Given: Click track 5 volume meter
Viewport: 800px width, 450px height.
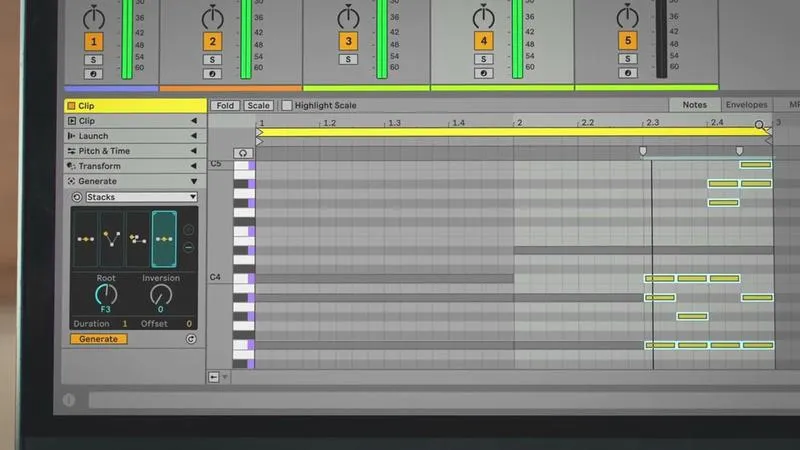Looking at the screenshot, I should tap(661, 39).
